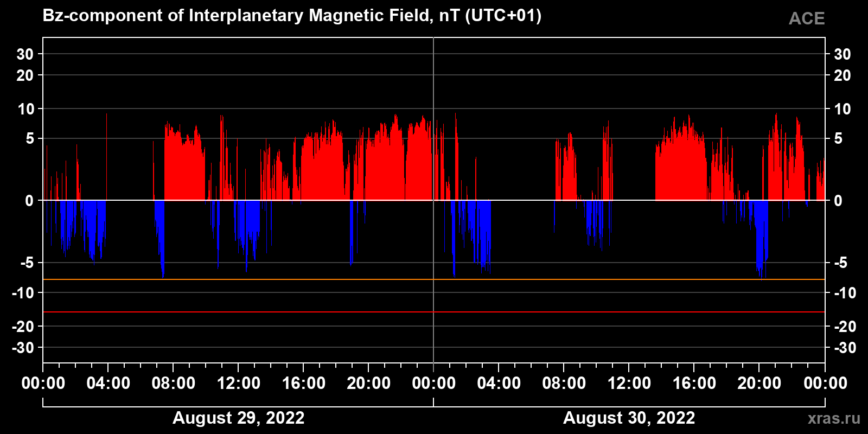Image resolution: width=868 pixels, height=434 pixels.
Task: Click the 'ACE' satellite label
Action: [807, 18]
